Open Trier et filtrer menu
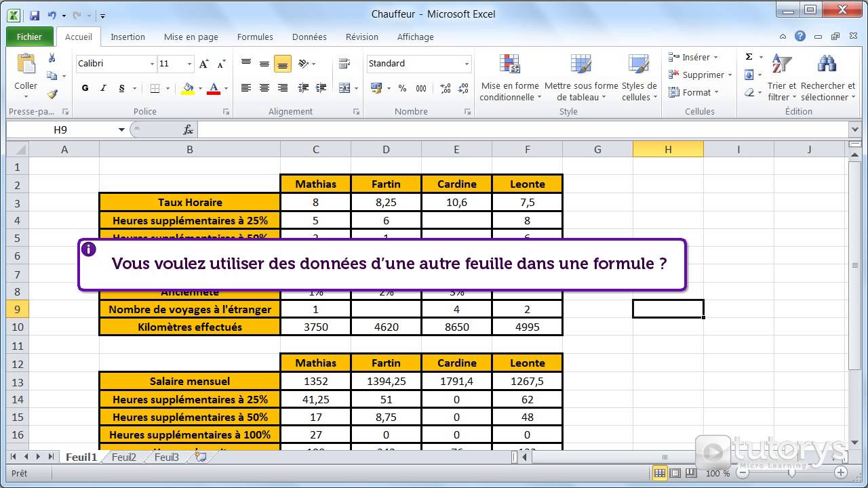The height and width of the screenshot is (488, 868). coord(782,77)
